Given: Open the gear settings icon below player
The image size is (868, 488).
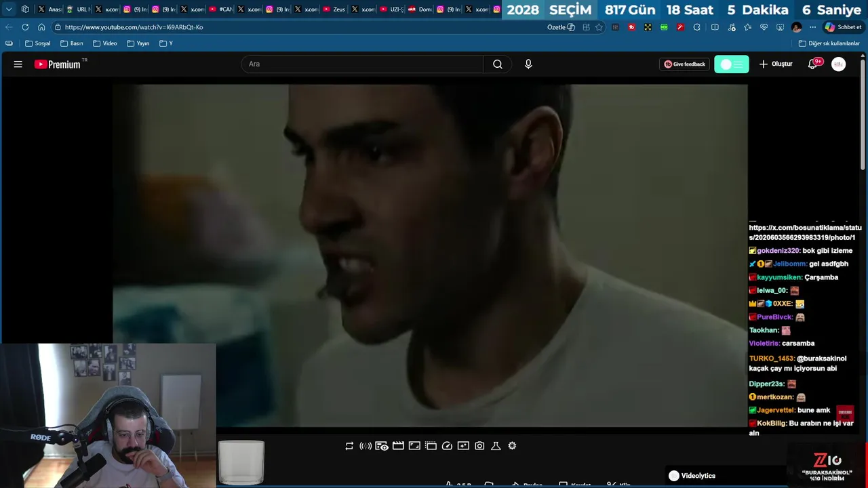Looking at the screenshot, I should 512,446.
